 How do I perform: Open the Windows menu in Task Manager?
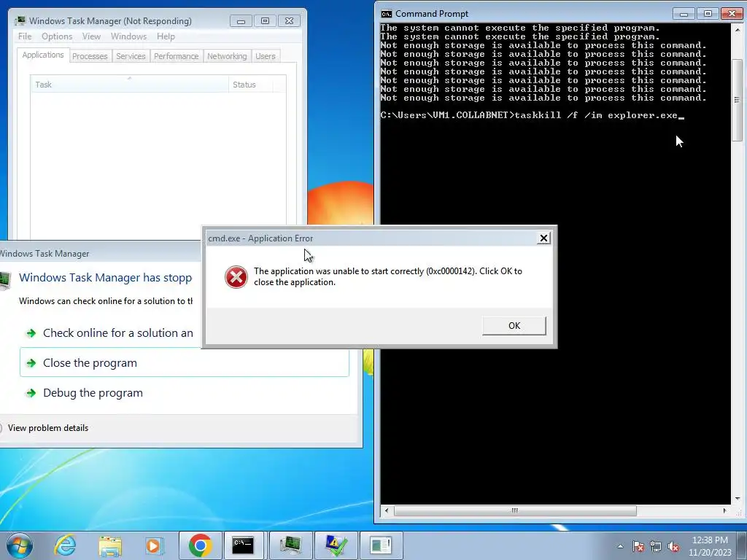[128, 36]
